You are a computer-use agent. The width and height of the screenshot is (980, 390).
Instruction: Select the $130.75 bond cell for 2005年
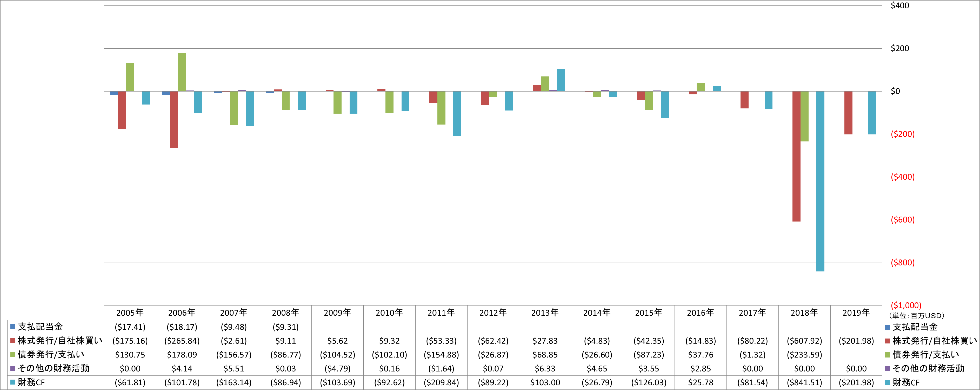point(130,355)
